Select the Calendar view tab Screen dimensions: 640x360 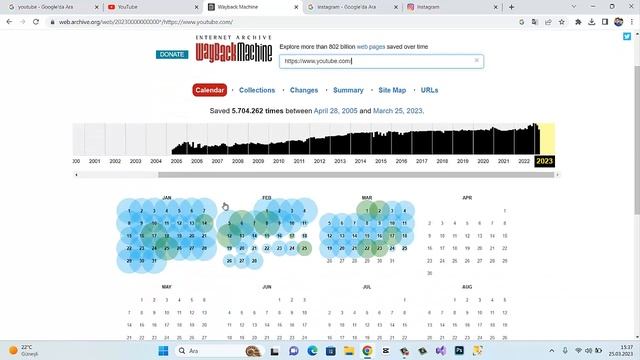(209, 90)
